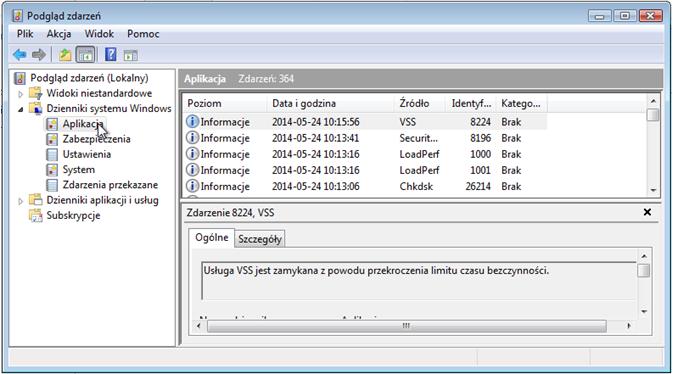Click the Event Viewer title bar icon
Image resolution: width=673 pixels, height=374 pixels.
coord(17,16)
